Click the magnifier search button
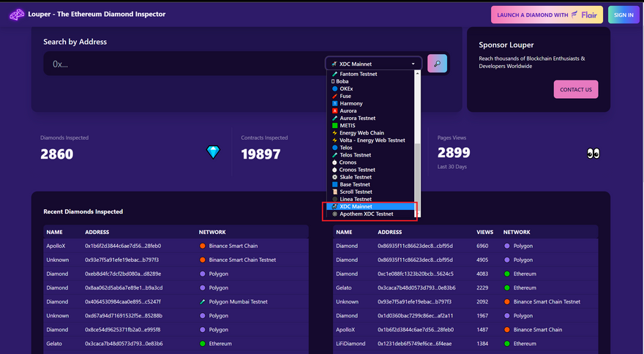This screenshot has height=354, width=644. point(437,64)
